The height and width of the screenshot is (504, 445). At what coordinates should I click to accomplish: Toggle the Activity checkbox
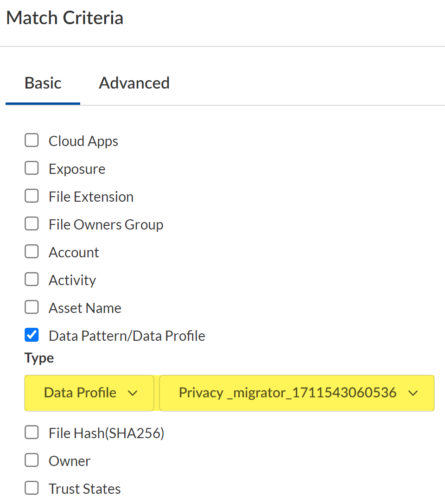[x=32, y=280]
